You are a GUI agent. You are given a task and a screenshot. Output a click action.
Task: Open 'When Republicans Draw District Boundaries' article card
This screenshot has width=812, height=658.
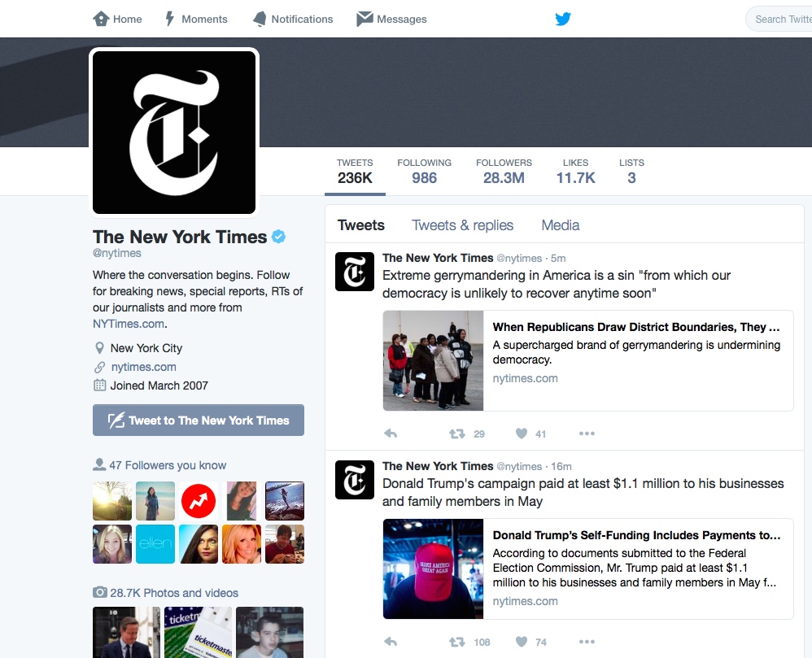pyautogui.click(x=588, y=361)
